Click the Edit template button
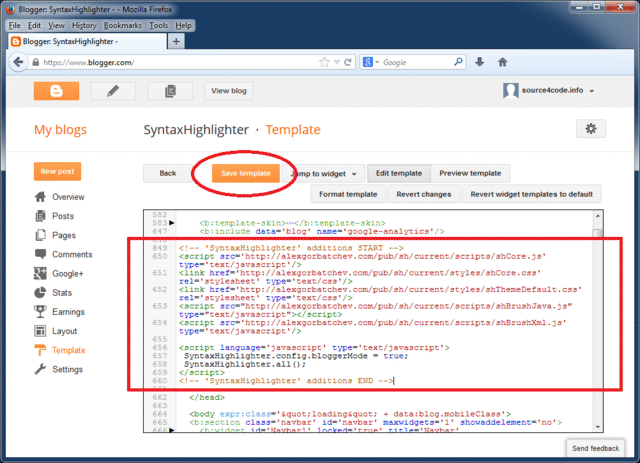The height and width of the screenshot is (463, 640). tap(399, 173)
